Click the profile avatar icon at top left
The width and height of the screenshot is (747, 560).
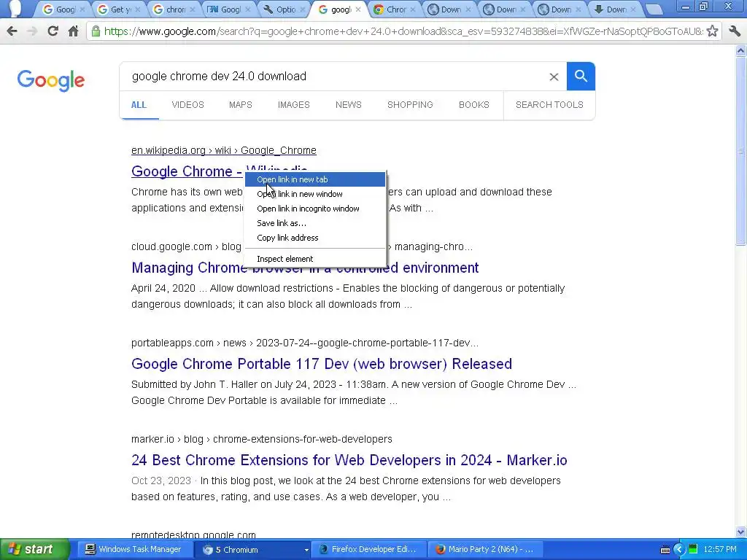tap(16, 9)
